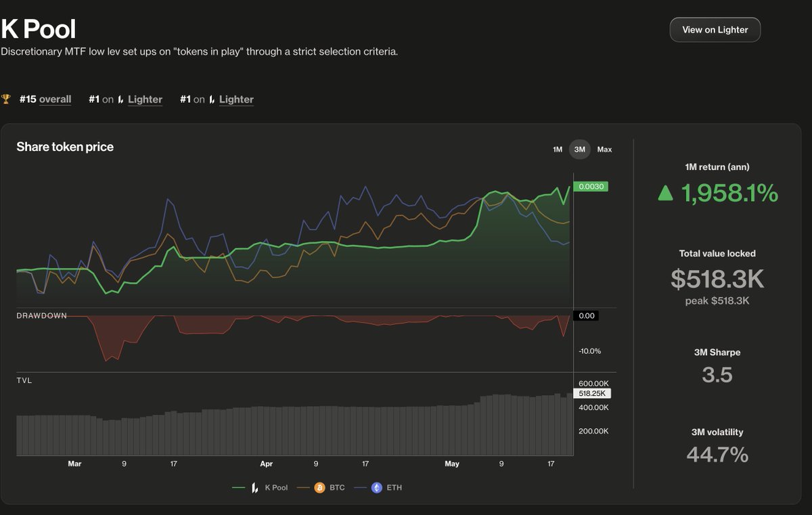Click the Mar label on time axis
This screenshot has height=515, width=812.
click(74, 464)
